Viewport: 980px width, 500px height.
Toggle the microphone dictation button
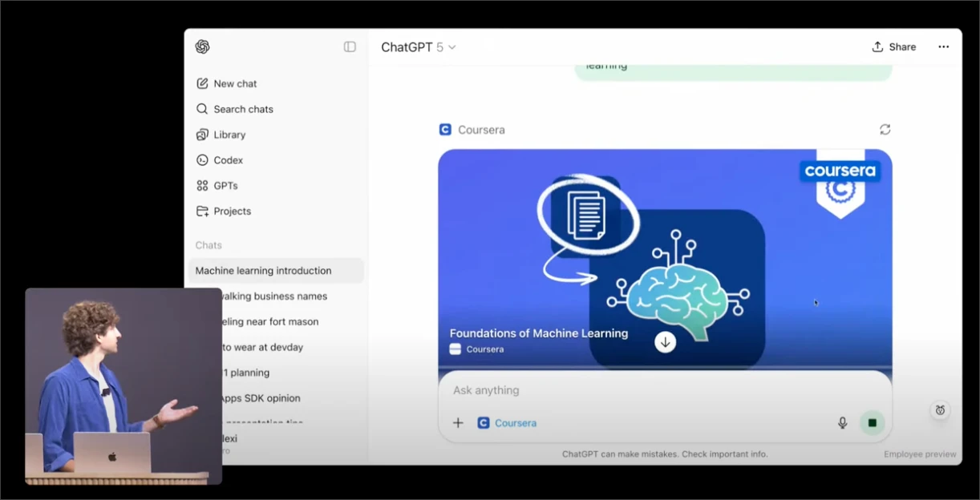tap(842, 423)
